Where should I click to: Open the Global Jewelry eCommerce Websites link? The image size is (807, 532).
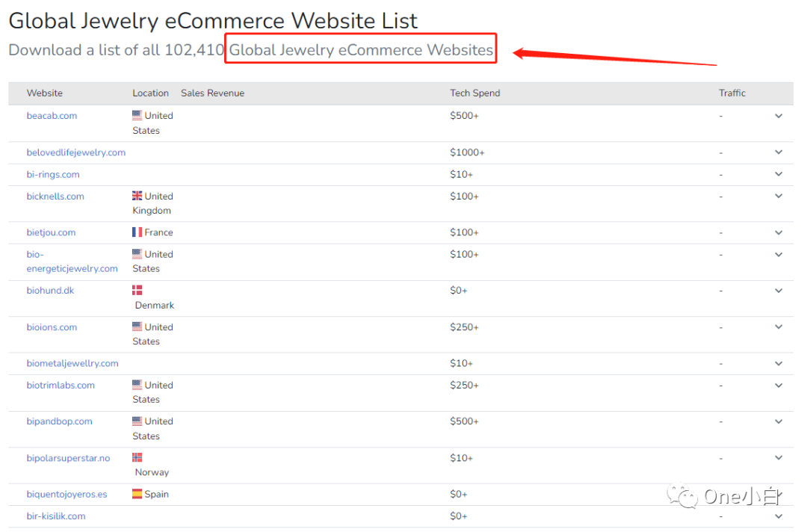[x=361, y=50]
